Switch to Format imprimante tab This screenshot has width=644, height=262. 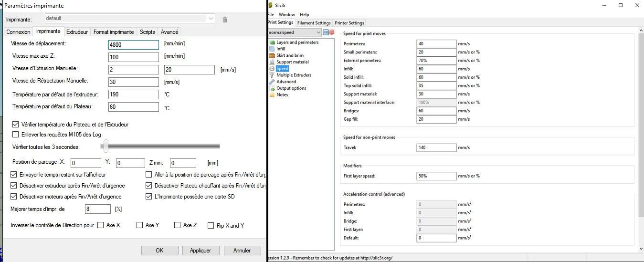point(114,32)
